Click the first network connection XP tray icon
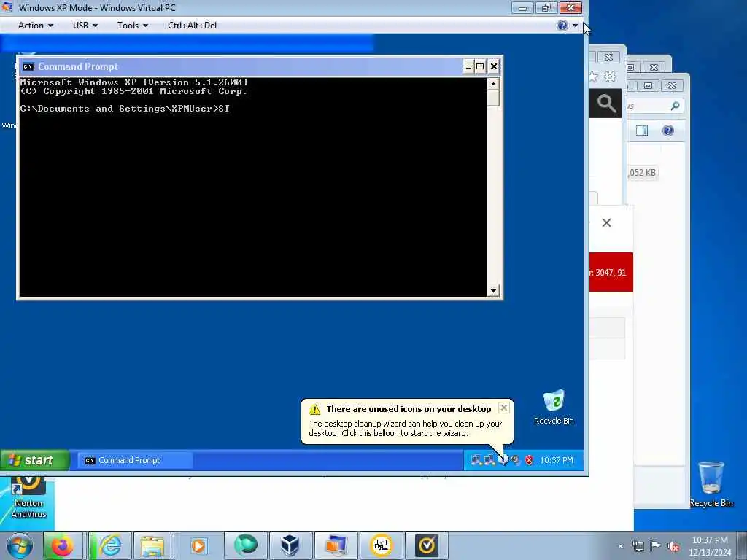 click(476, 460)
